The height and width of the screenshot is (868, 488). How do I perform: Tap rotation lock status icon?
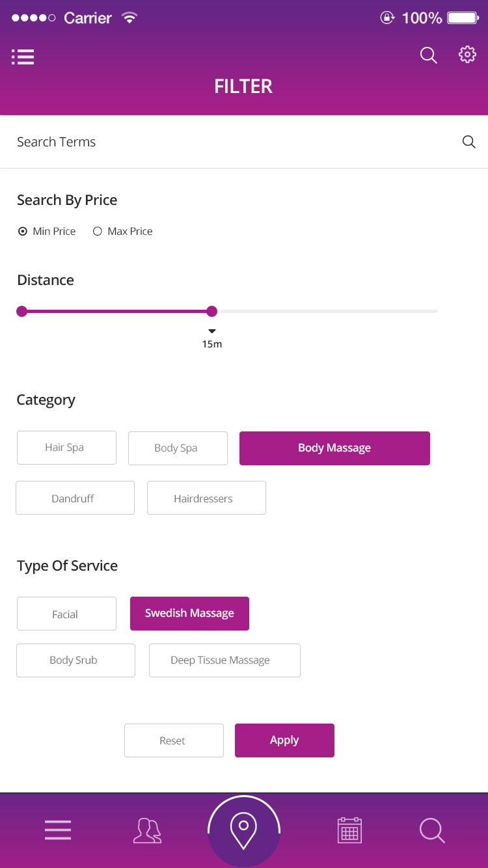[x=387, y=18]
